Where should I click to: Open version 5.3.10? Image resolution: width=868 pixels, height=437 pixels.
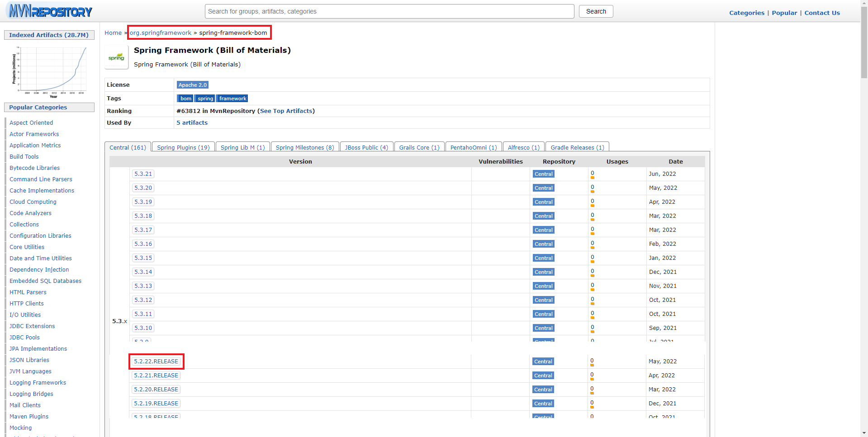[143, 328]
